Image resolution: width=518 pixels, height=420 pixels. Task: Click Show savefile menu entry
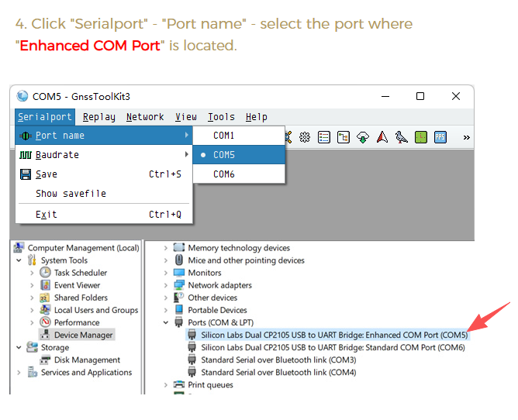click(x=71, y=194)
